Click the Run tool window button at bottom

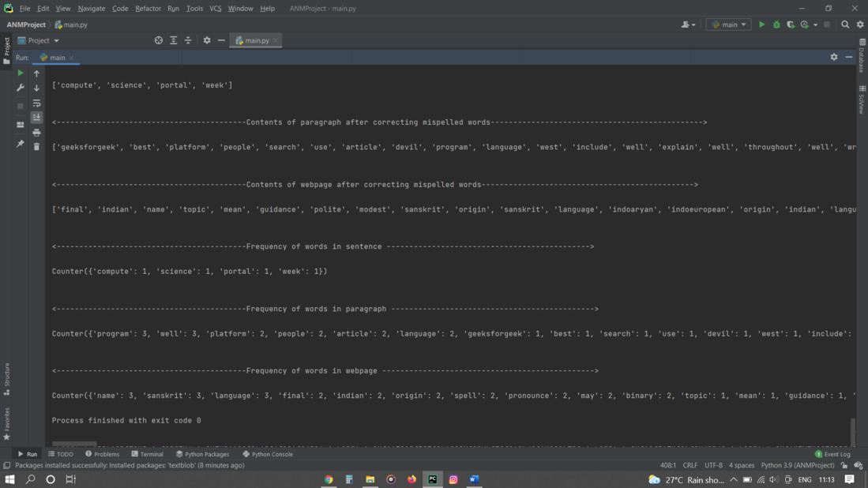click(28, 454)
